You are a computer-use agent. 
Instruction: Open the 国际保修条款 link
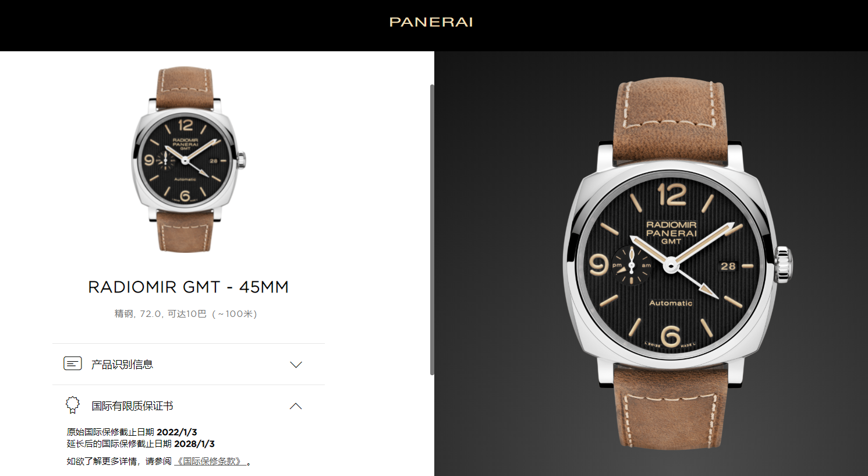210,461
